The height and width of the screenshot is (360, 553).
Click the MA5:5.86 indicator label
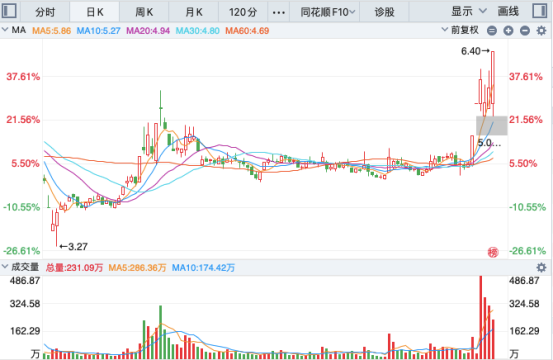[x=51, y=31]
